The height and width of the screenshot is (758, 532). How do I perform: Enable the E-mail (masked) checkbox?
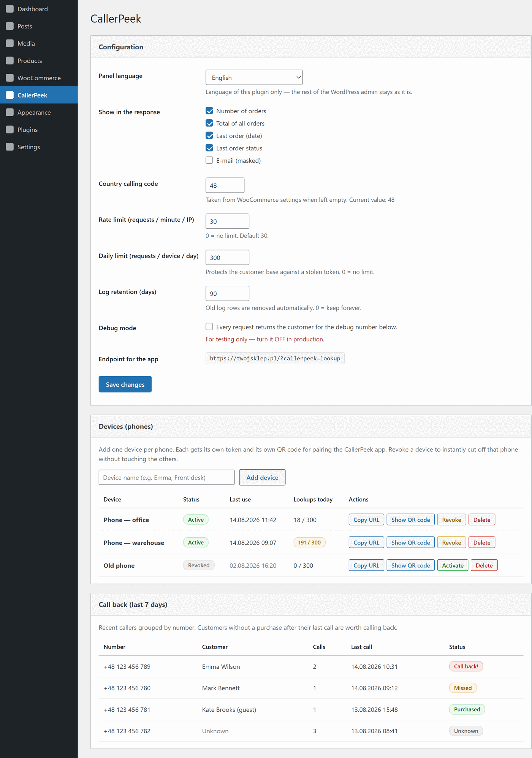[x=209, y=160]
